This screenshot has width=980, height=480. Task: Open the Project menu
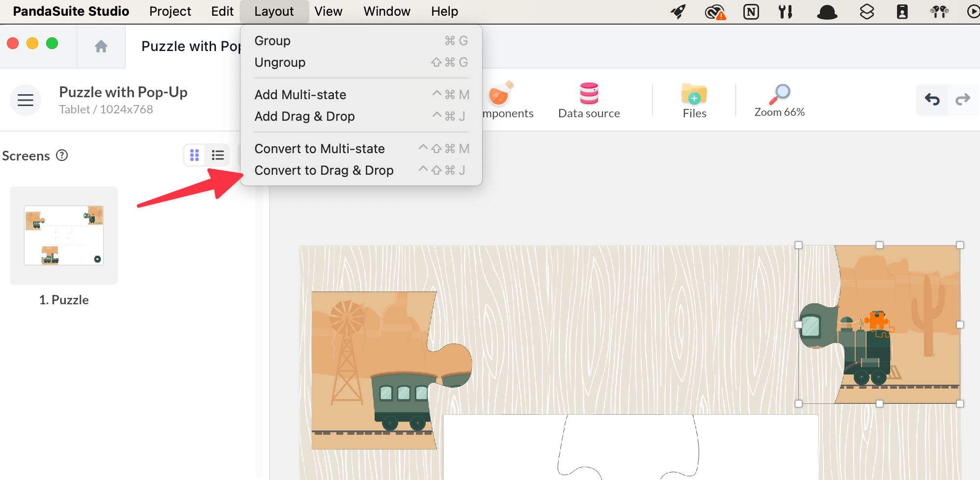click(x=170, y=11)
